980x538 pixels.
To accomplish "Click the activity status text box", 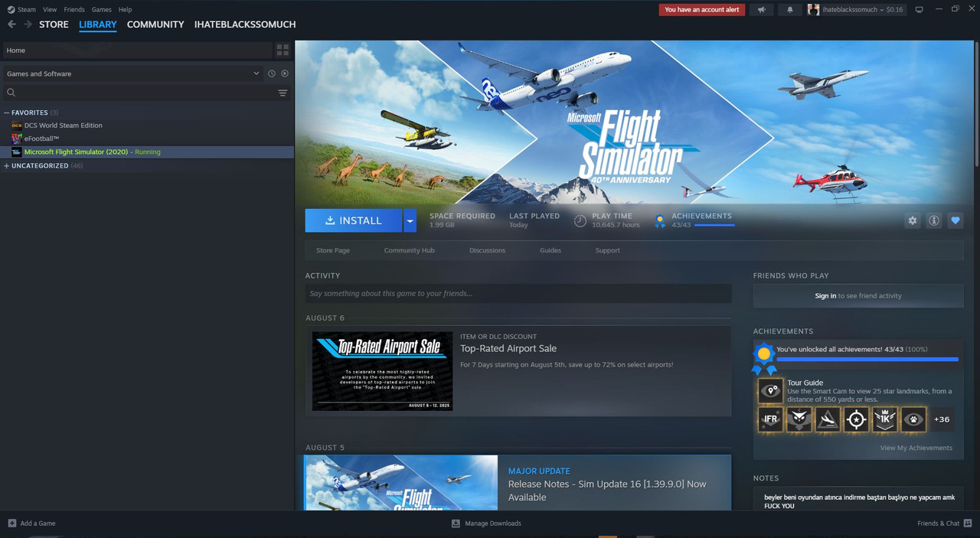I will (518, 293).
